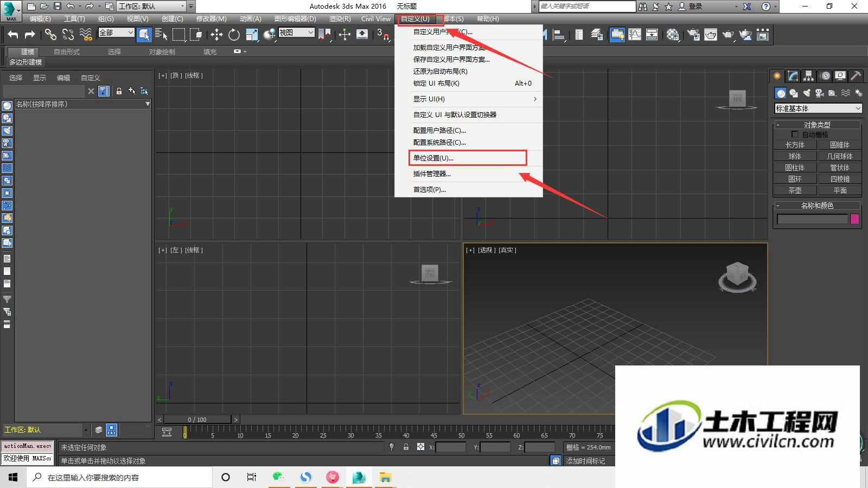Activate the Select Object tool
Viewport: 868px width, 488px height.
[x=144, y=35]
